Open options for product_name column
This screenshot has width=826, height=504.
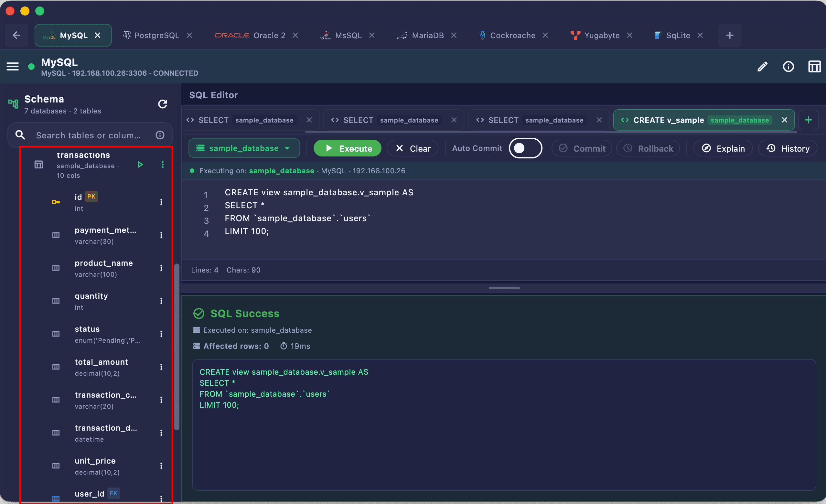tap(161, 268)
